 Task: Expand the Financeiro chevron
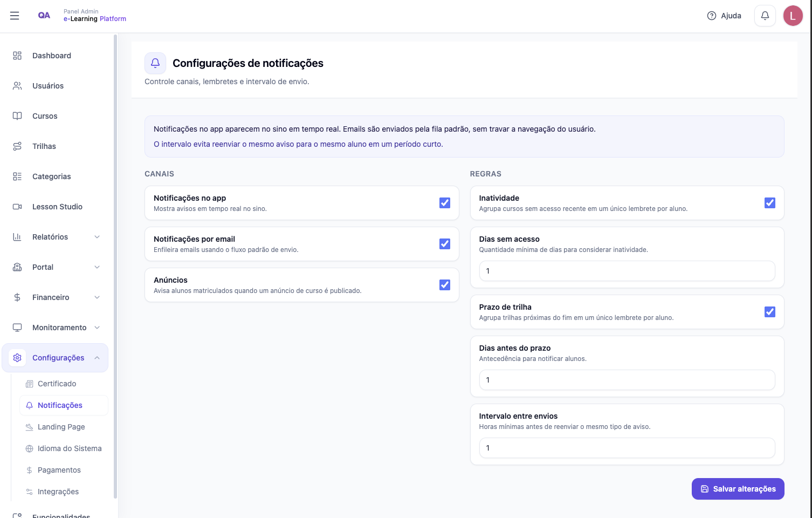point(97,297)
